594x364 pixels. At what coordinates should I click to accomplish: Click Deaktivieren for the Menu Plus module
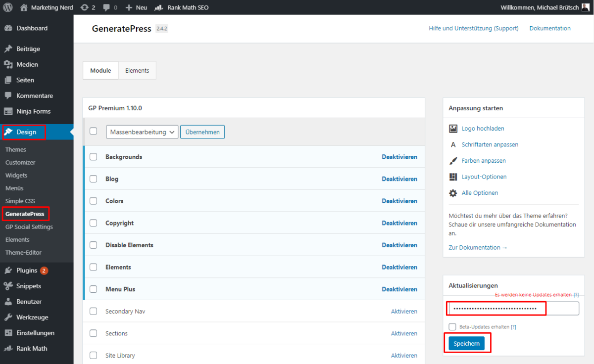(399, 289)
